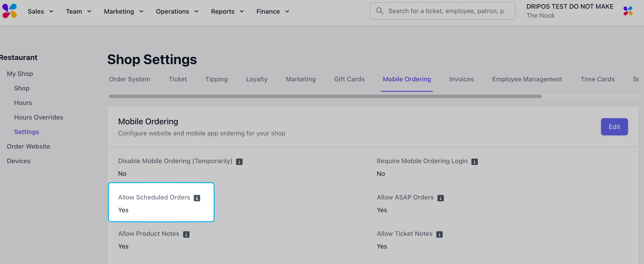
Task: Click the Edit button for Mobile Ordering
Action: tap(614, 127)
